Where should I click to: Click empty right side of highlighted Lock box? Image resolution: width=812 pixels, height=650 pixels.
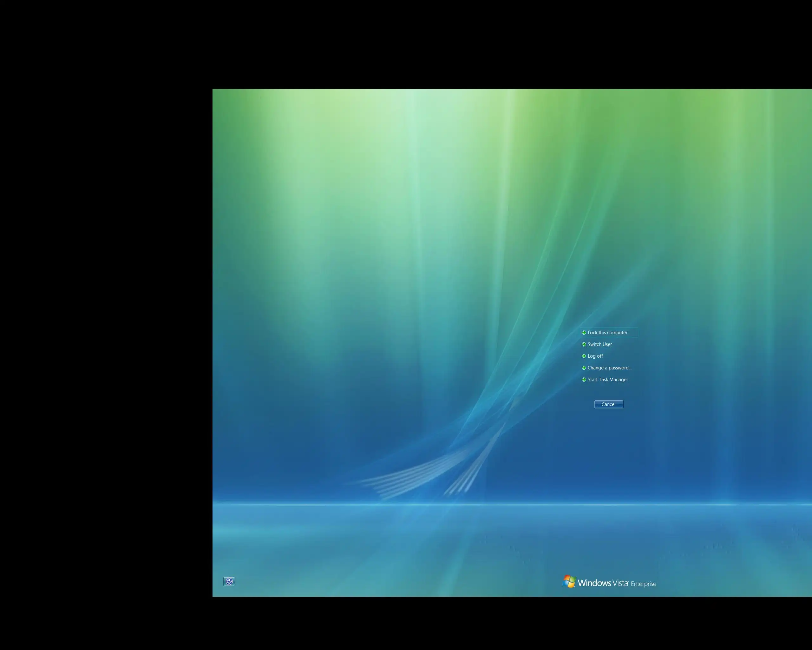point(633,332)
